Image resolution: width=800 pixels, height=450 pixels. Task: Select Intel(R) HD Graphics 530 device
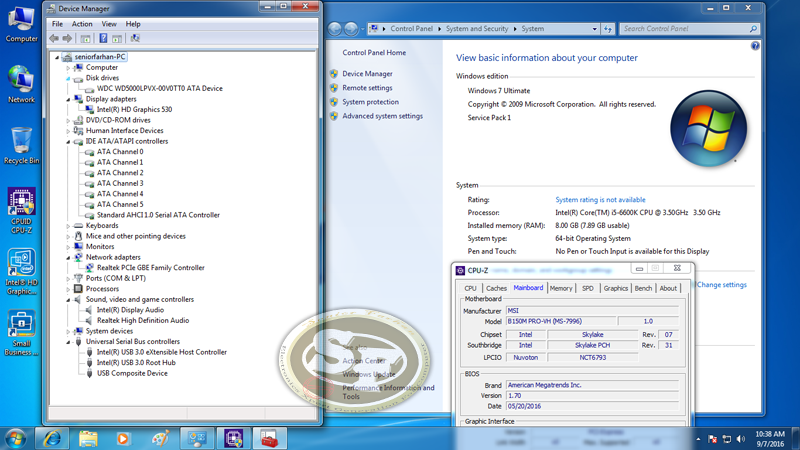(134, 110)
